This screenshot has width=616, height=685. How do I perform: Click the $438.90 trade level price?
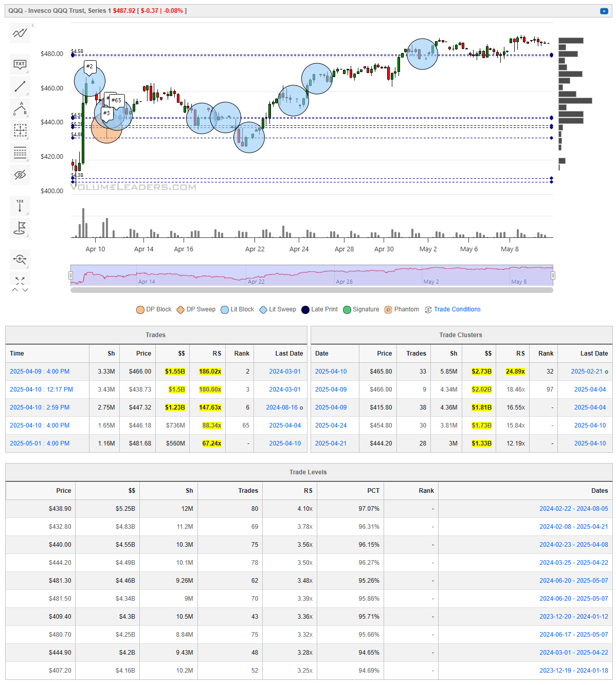coord(60,509)
